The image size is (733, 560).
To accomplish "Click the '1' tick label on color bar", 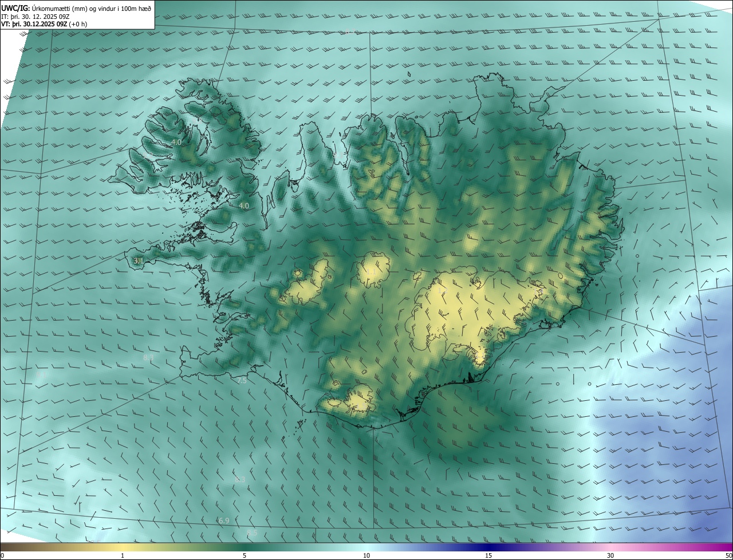I will (123, 555).
